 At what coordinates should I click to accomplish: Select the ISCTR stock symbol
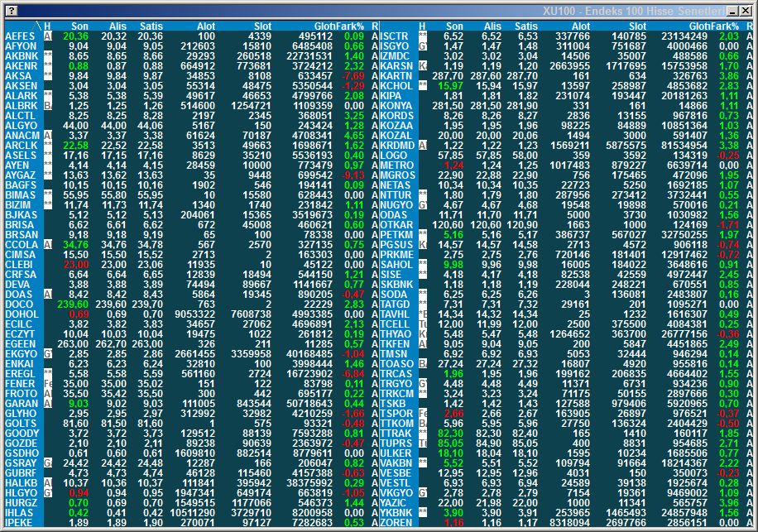[394, 36]
